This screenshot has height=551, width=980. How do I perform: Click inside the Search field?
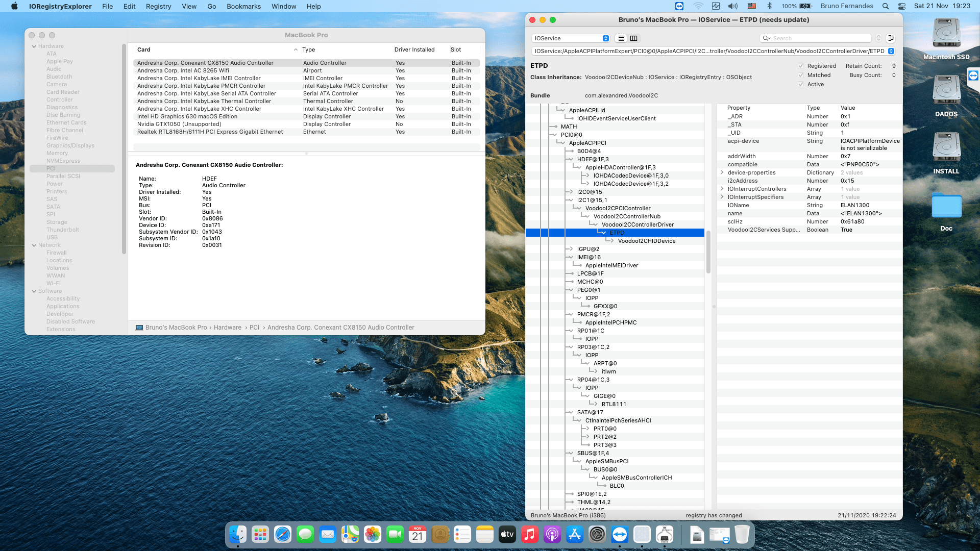click(817, 38)
